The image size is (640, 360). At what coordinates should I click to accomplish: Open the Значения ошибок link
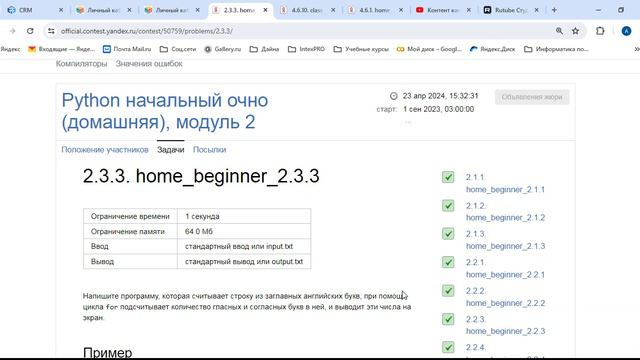(x=149, y=64)
